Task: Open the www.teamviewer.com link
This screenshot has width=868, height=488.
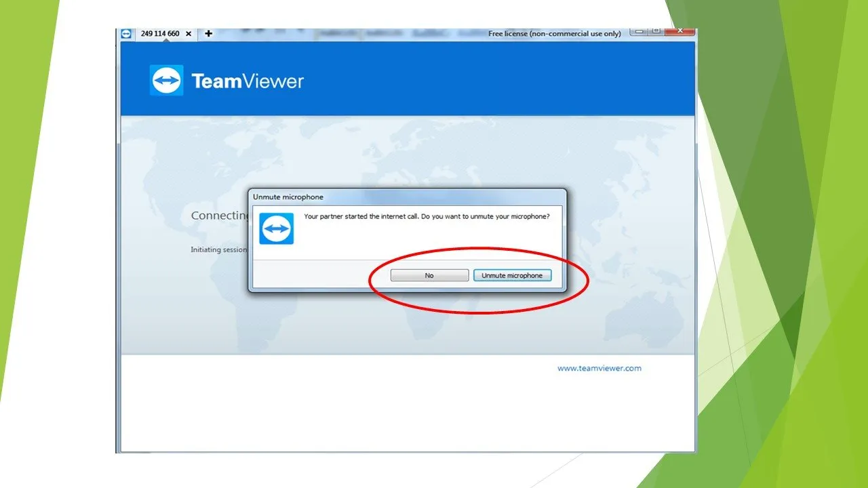Action: 599,368
